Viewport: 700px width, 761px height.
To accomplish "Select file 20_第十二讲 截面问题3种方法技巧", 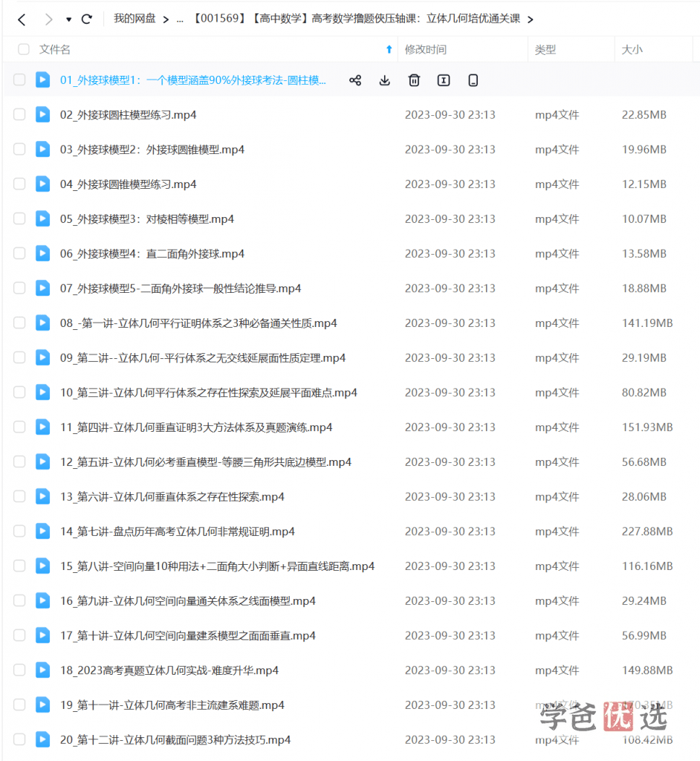I will (x=175, y=740).
